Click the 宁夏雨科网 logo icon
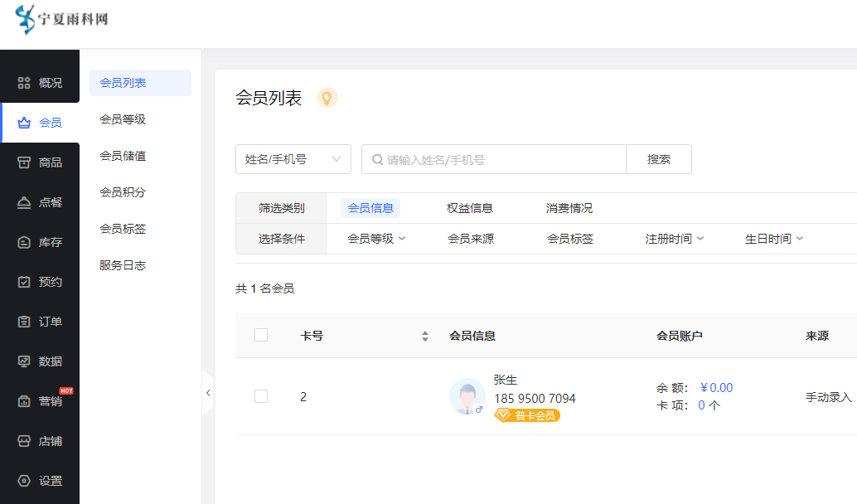This screenshot has height=504, width=857. coord(25,20)
